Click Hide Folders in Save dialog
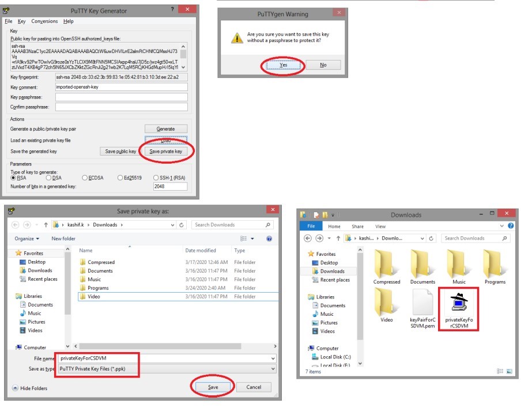The height and width of the screenshot is (408, 532). tap(30, 388)
